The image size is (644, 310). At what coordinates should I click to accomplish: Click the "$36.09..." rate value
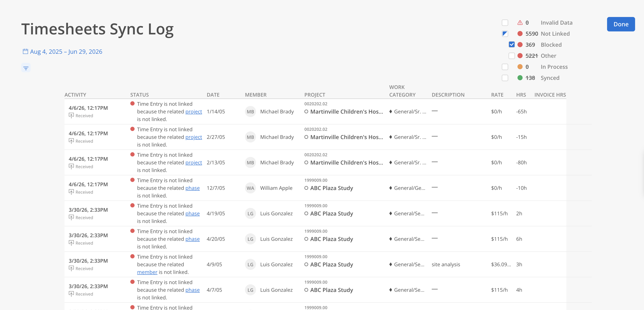click(501, 265)
